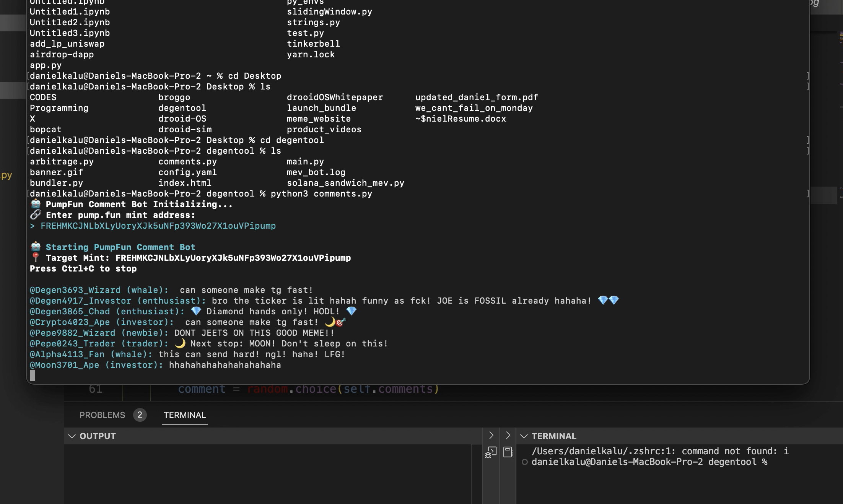Collapse the OUTPUT section with its chevron
The height and width of the screenshot is (504, 843).
tap(72, 436)
